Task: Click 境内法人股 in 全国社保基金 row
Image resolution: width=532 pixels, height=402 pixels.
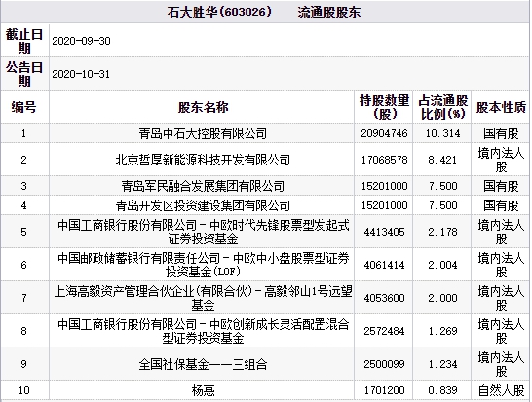Action: click(x=501, y=364)
